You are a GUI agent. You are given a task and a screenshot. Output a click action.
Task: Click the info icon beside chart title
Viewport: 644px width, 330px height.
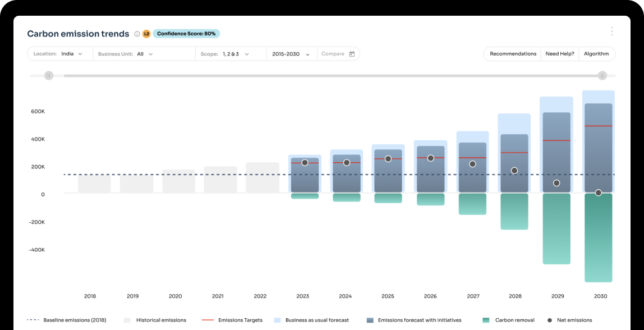pyautogui.click(x=136, y=34)
